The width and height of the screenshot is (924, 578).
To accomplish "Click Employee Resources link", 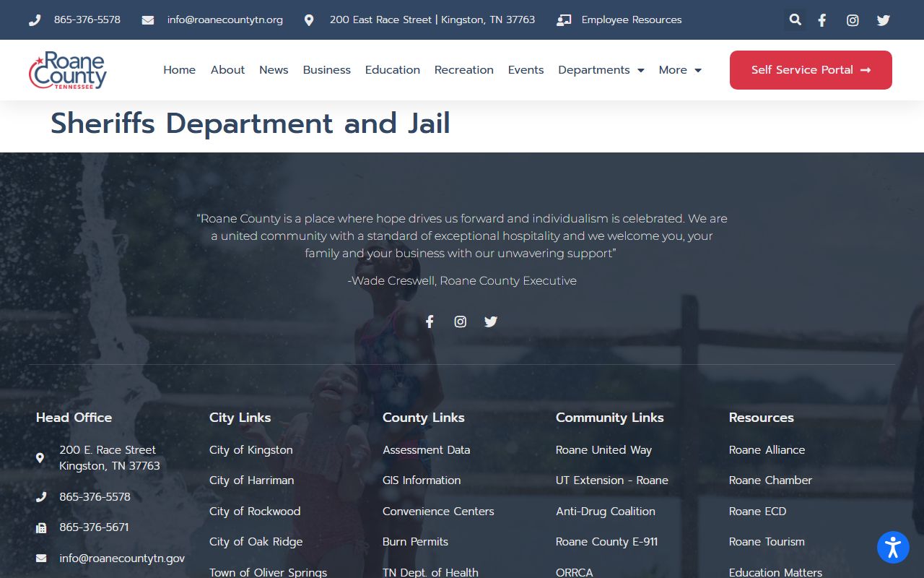I will point(632,20).
